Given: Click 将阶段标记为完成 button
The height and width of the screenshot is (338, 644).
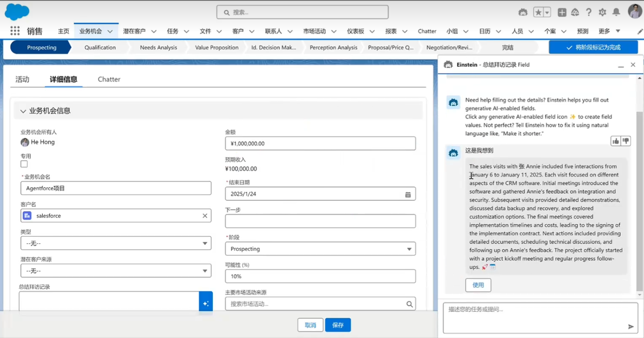Looking at the screenshot, I should click(x=593, y=47).
